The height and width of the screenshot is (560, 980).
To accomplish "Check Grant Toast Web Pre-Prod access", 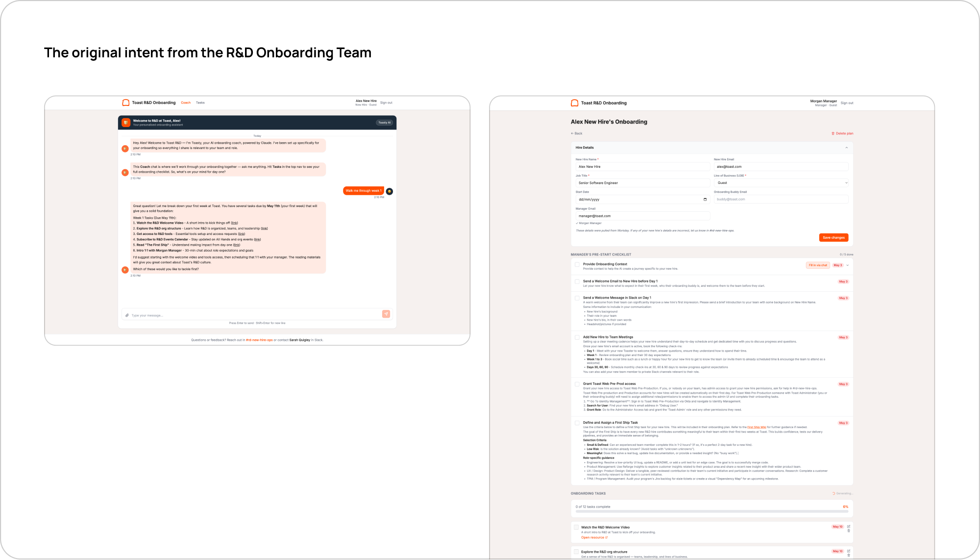I will [577, 384].
